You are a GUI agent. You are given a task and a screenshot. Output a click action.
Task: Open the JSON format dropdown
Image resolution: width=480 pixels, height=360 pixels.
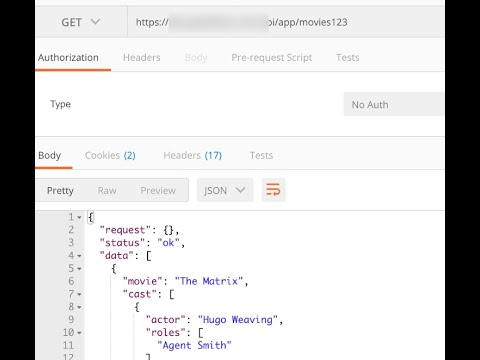[225, 190]
